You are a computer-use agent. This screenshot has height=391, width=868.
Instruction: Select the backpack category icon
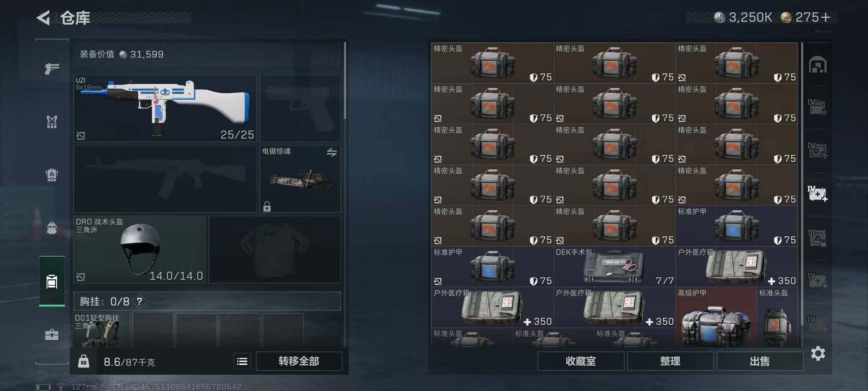pyautogui.click(x=52, y=228)
